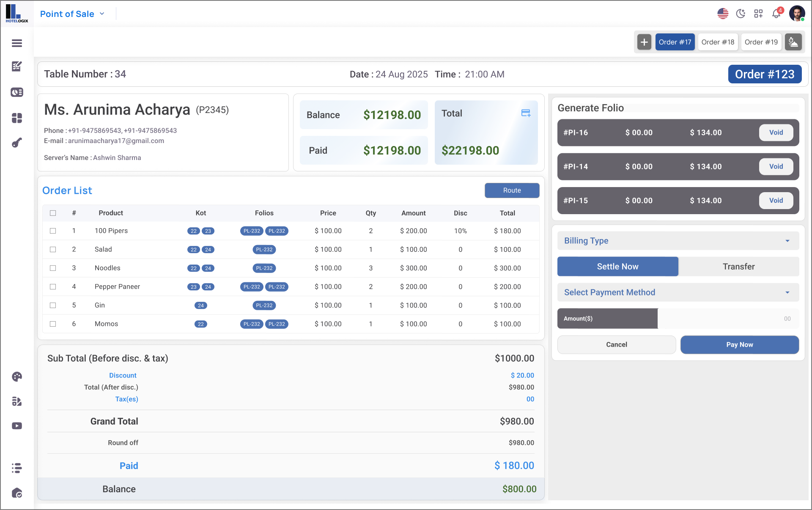
Task: Open the house settings sidebar icon
Action: [x=17, y=493]
